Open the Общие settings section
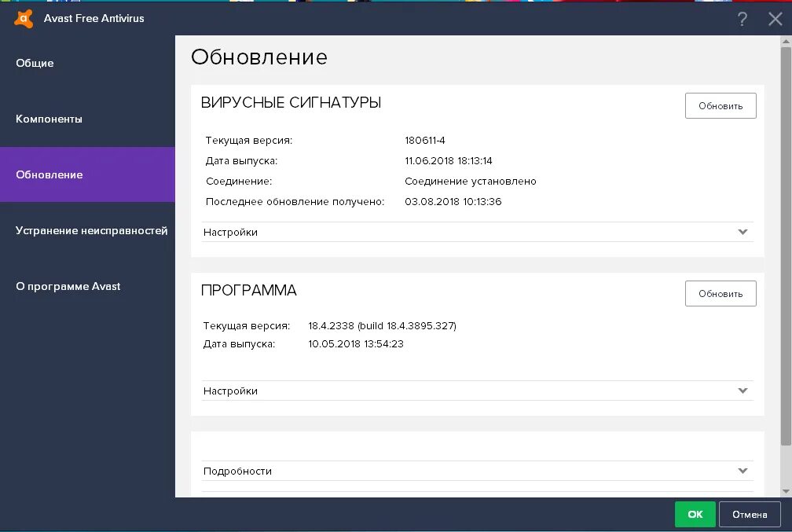792x532 pixels. point(87,63)
